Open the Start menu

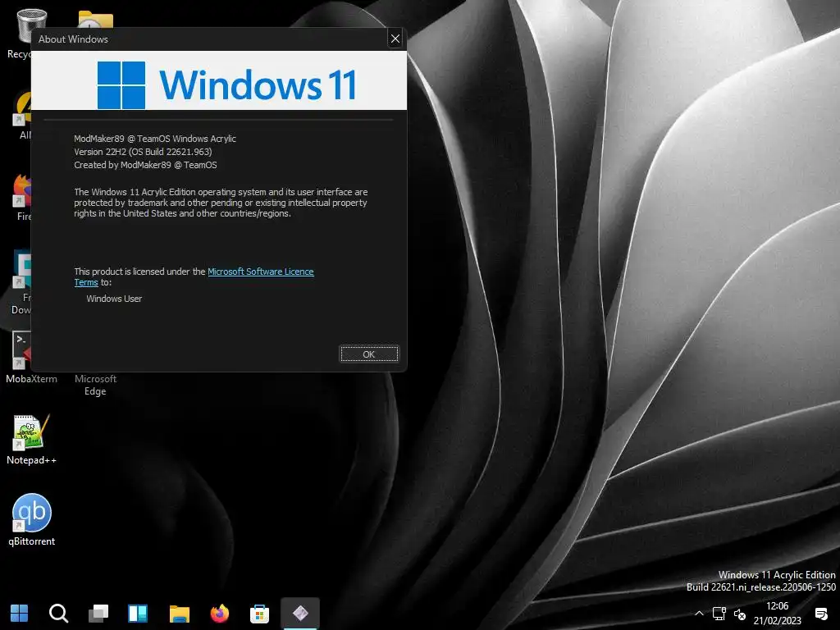pos(20,613)
